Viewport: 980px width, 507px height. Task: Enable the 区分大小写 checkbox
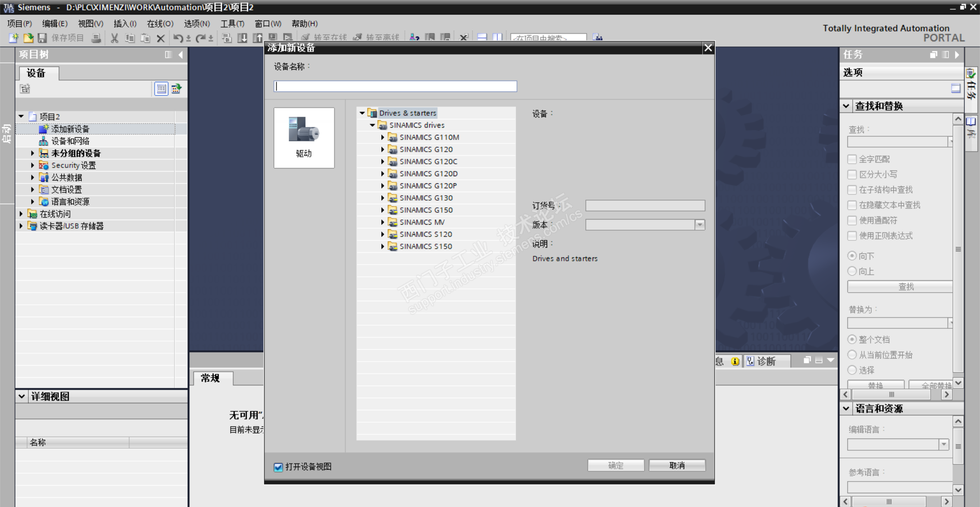(x=852, y=175)
